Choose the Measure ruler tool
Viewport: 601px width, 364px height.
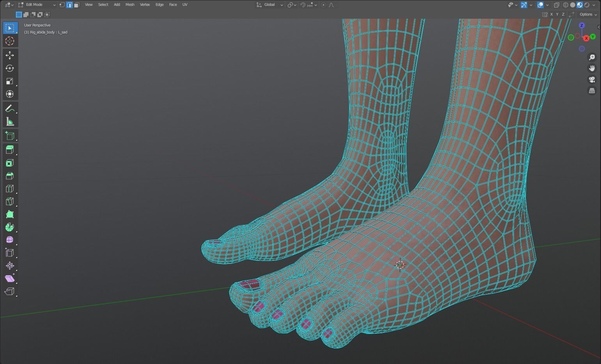(10, 122)
